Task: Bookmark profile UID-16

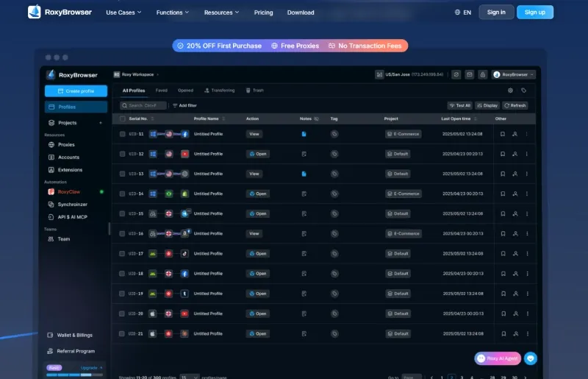Action: pos(503,233)
